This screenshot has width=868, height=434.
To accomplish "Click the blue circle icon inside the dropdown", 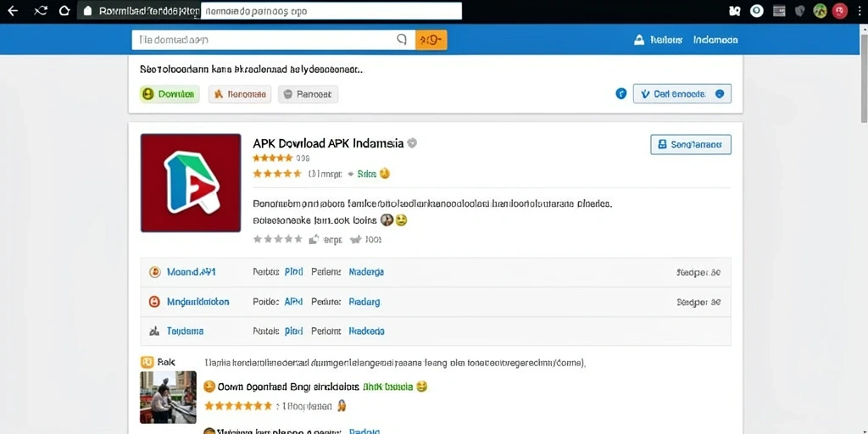I will (x=720, y=94).
